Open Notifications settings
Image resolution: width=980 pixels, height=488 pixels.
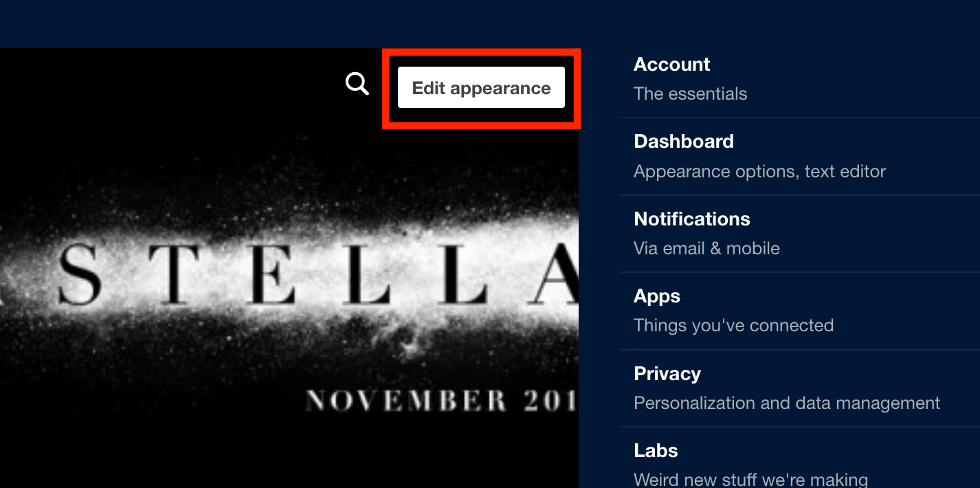point(691,219)
